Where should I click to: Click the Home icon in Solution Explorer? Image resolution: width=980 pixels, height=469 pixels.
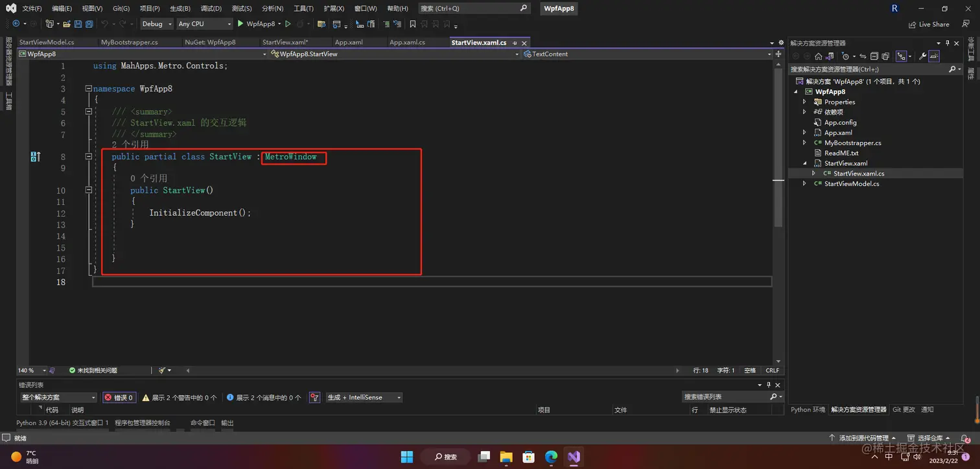tap(819, 56)
